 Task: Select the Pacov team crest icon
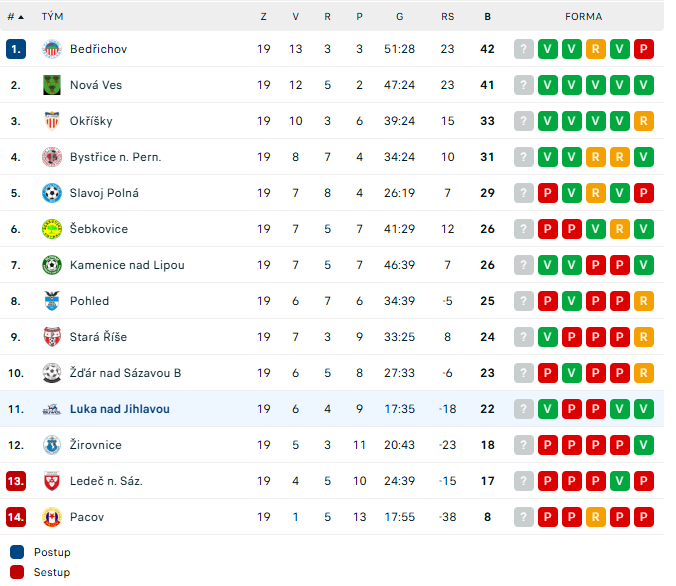pos(52,517)
